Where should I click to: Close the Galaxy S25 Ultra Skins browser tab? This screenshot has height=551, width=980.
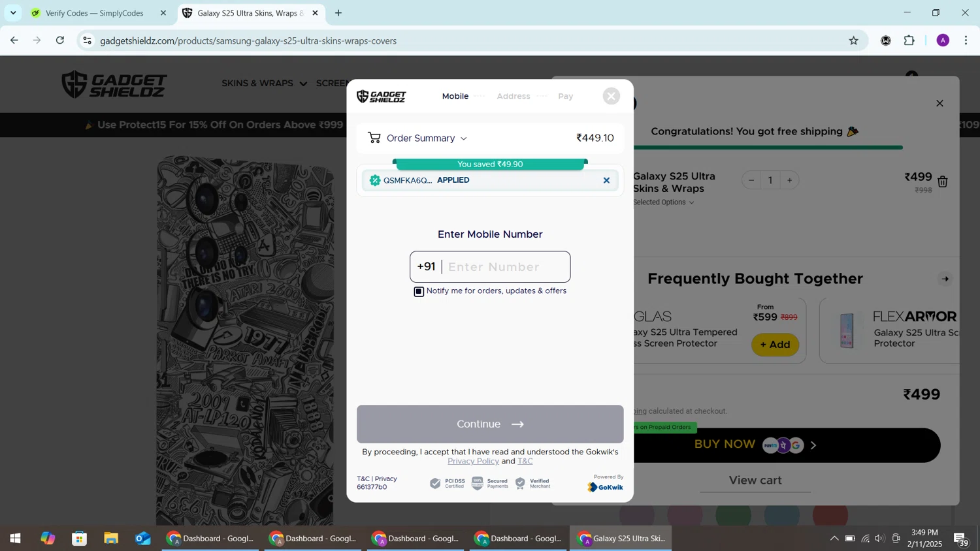(x=315, y=13)
